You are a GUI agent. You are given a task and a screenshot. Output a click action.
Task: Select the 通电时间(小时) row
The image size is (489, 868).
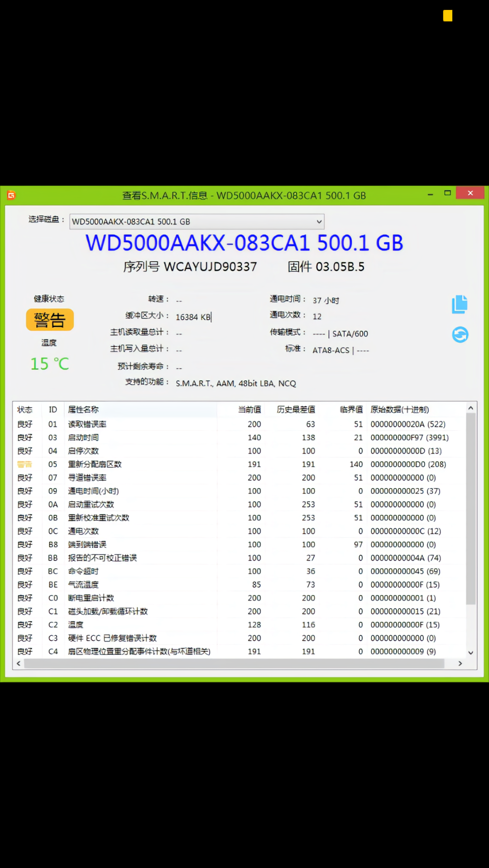pos(239,491)
